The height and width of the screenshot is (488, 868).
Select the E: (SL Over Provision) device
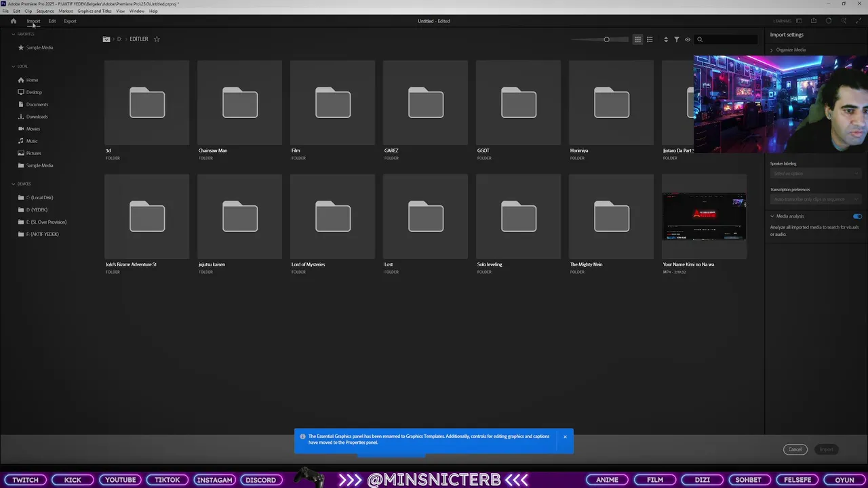point(42,222)
